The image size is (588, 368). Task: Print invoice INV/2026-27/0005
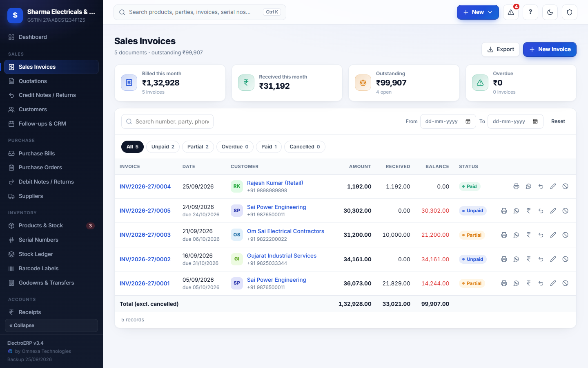pyautogui.click(x=504, y=211)
